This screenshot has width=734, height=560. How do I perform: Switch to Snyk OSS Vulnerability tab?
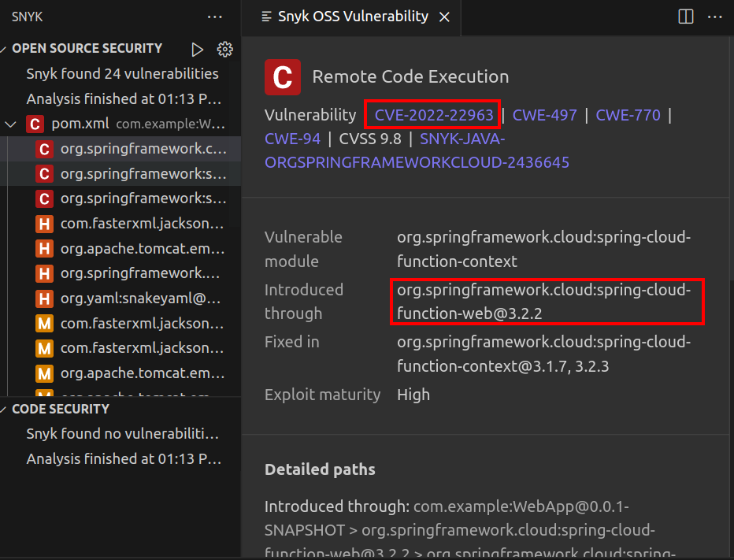352,17
